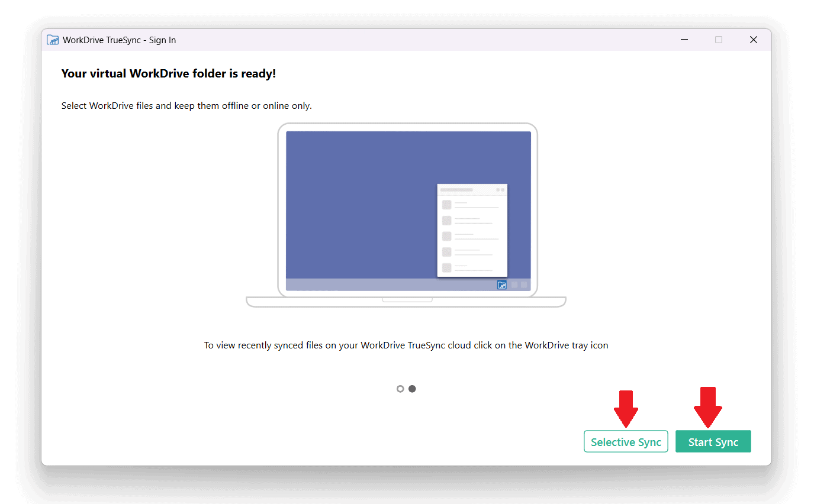814x504 pixels.
Task: Click the tray icon instruction caption text
Action: coord(406,345)
